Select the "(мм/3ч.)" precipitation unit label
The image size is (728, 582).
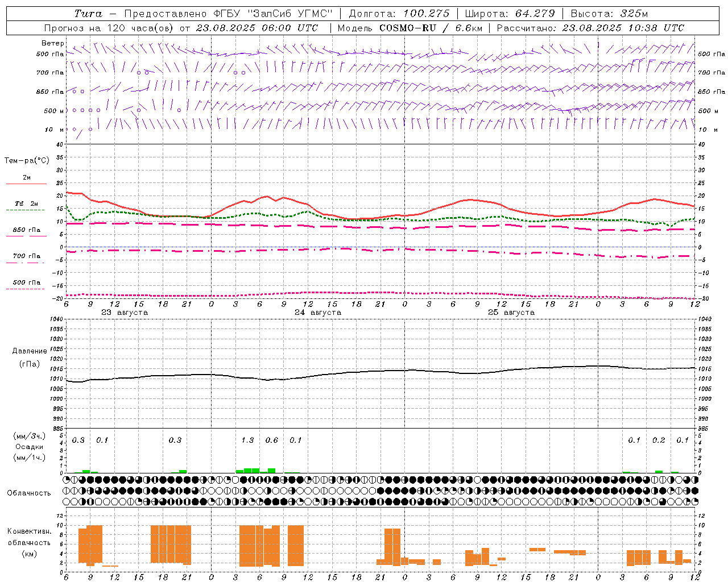coord(30,436)
